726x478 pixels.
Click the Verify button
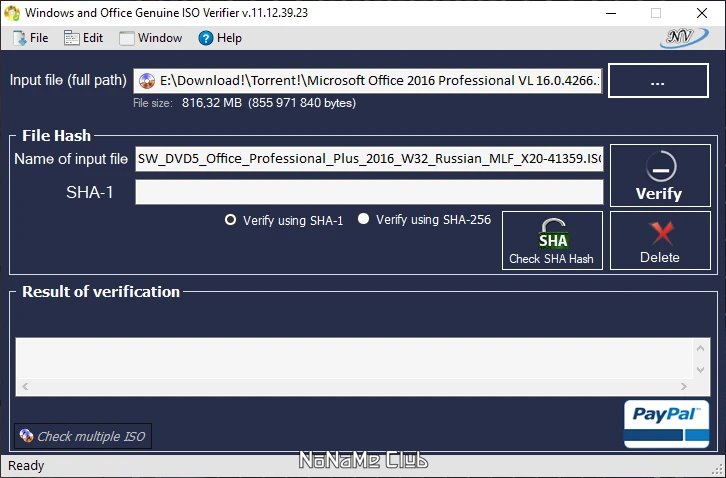click(660, 176)
